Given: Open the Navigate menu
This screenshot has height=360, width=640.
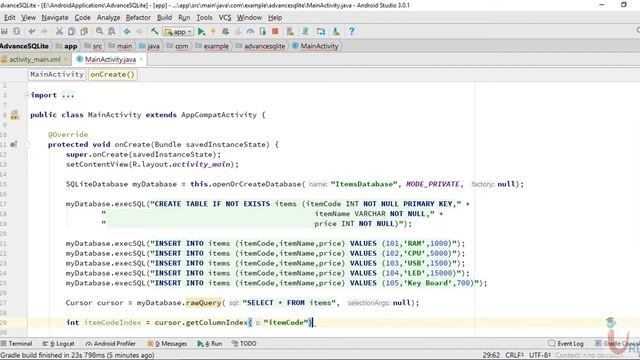Looking at the screenshot, I should [55, 18].
